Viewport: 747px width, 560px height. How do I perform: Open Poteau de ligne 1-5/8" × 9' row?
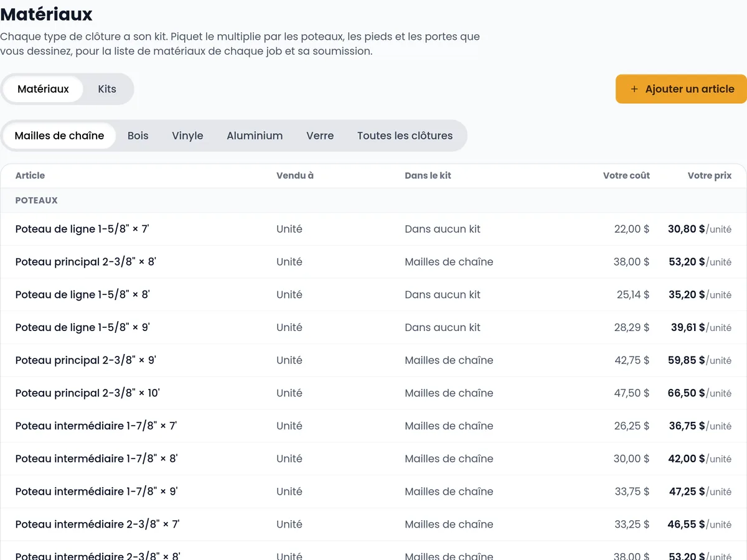[x=374, y=327]
